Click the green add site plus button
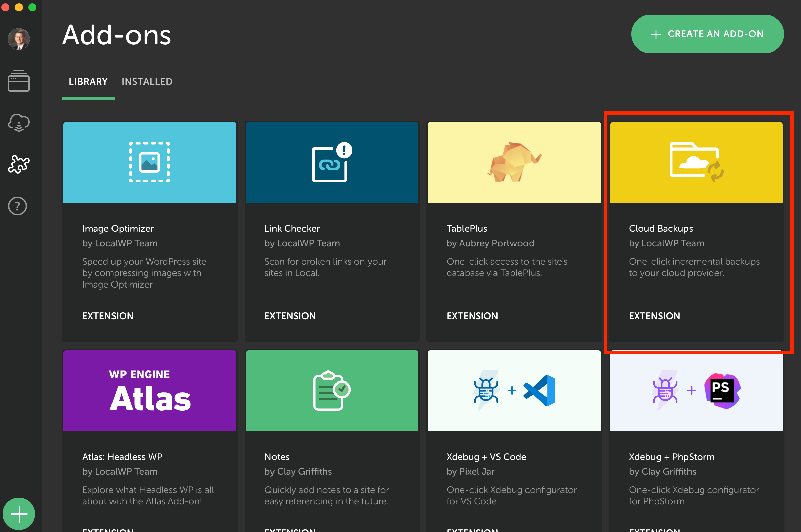 point(19,514)
